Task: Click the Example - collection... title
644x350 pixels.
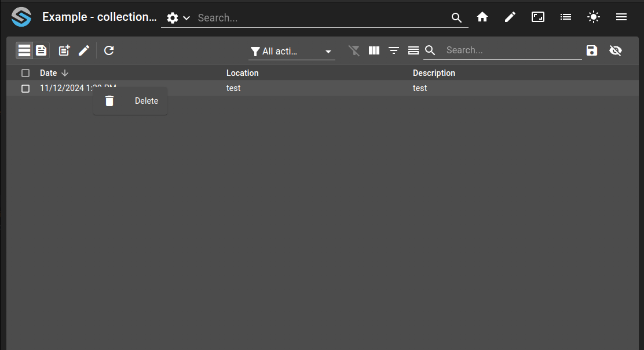Action: pyautogui.click(x=100, y=17)
